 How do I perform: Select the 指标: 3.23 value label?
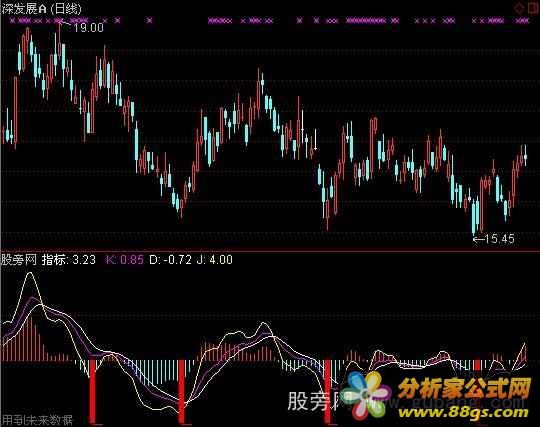pos(69,260)
